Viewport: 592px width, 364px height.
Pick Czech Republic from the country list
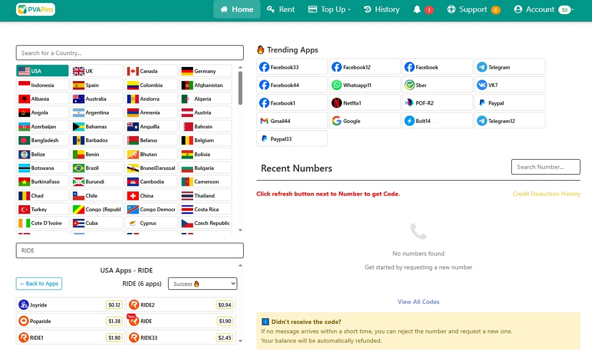205,223
